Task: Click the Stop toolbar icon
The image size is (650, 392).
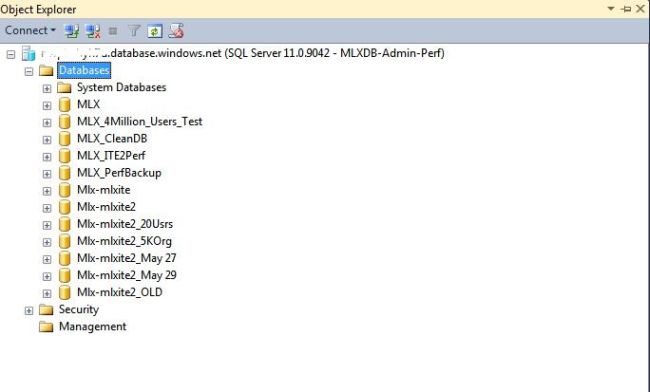Action: 113,31
